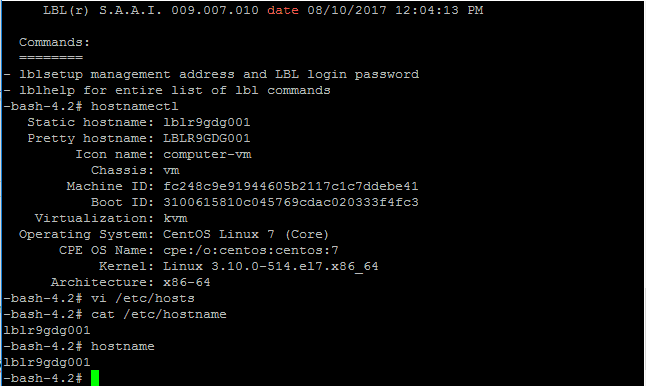Click the static hostname value lblr9gdg001

[x=206, y=122]
